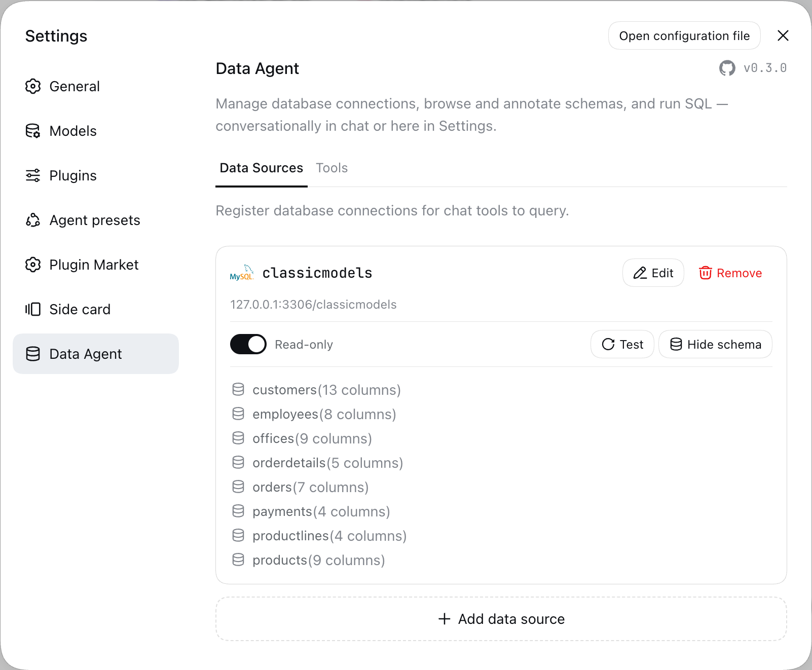
Task: Select the payments(4 columns) table
Action: tap(321, 511)
